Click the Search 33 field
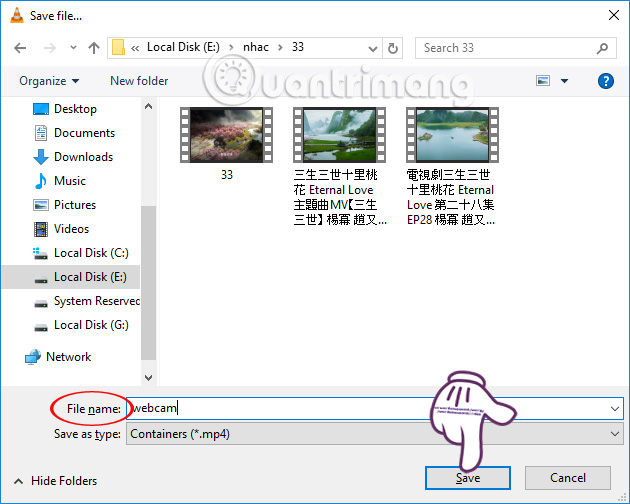Screen dimensions: 630x504 [x=515, y=48]
